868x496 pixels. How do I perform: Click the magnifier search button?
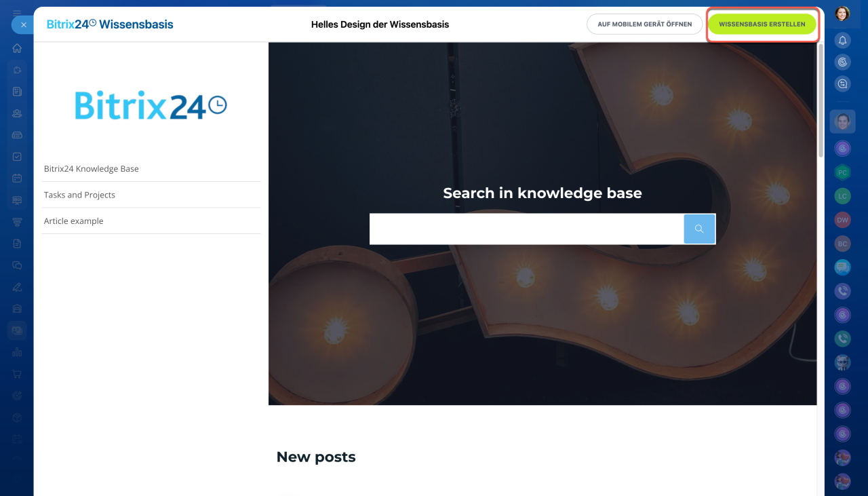coord(699,229)
